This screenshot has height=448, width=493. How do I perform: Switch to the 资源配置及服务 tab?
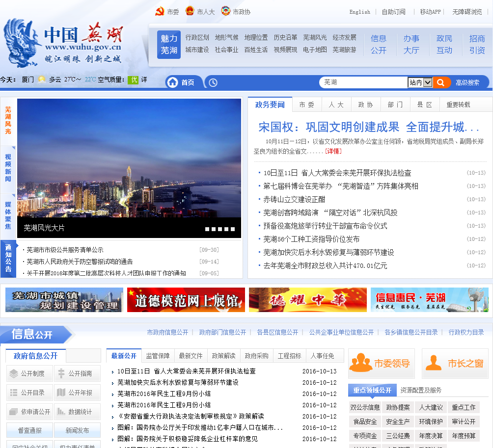click(x=421, y=390)
